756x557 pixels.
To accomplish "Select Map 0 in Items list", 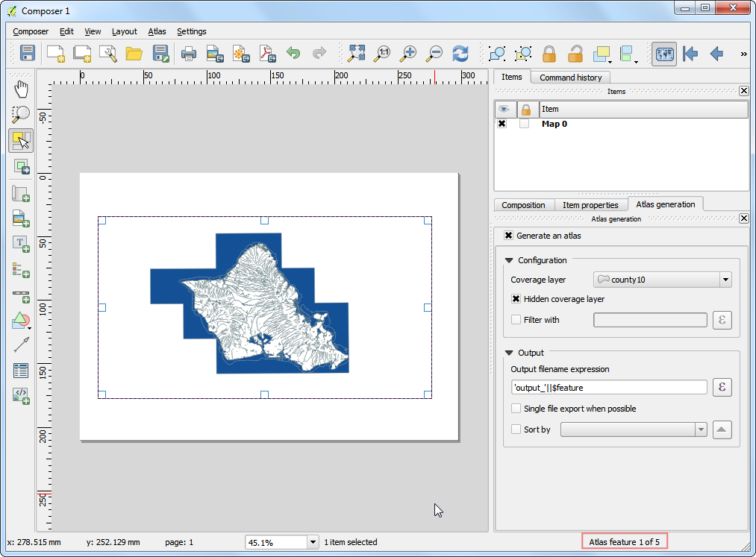I will (x=554, y=124).
